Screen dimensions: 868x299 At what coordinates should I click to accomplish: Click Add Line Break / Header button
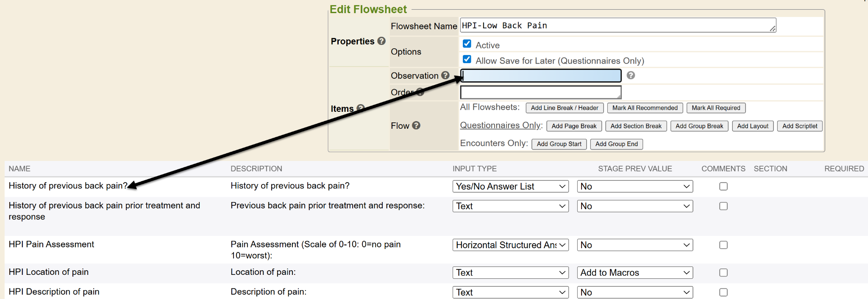(565, 108)
